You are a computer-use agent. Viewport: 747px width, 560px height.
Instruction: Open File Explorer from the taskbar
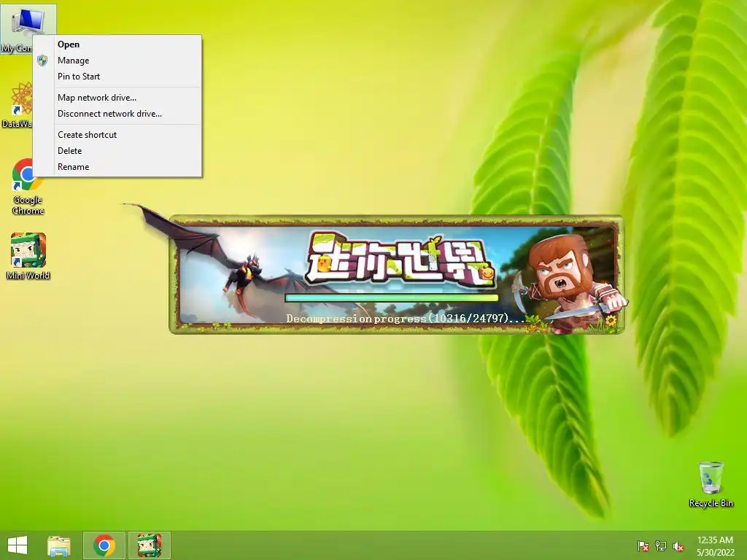(59, 545)
